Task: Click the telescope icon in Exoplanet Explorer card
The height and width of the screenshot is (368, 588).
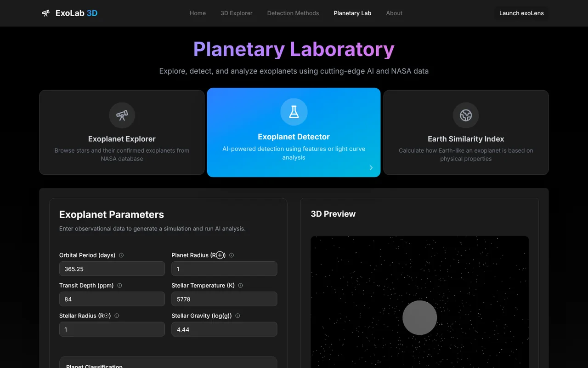Action: point(122,115)
